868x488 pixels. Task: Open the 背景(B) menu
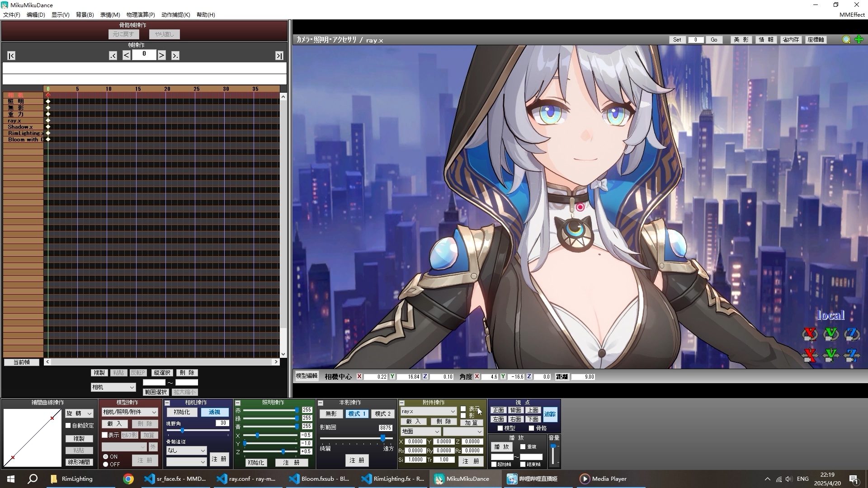(85, 15)
